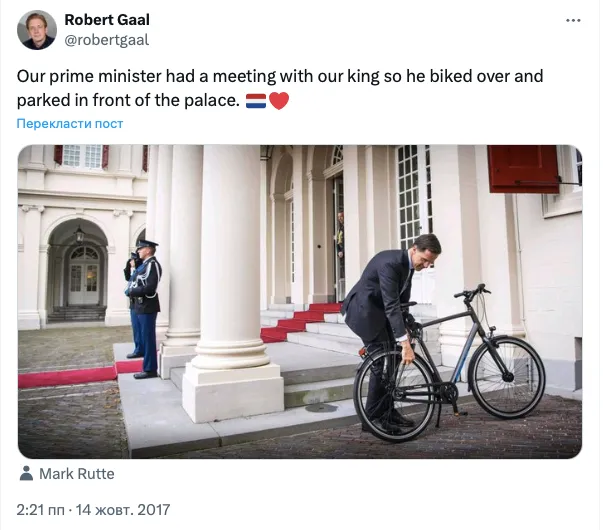Click the bicycle's front wheel in the photo
This screenshot has width=603, height=530.
(x=507, y=376)
